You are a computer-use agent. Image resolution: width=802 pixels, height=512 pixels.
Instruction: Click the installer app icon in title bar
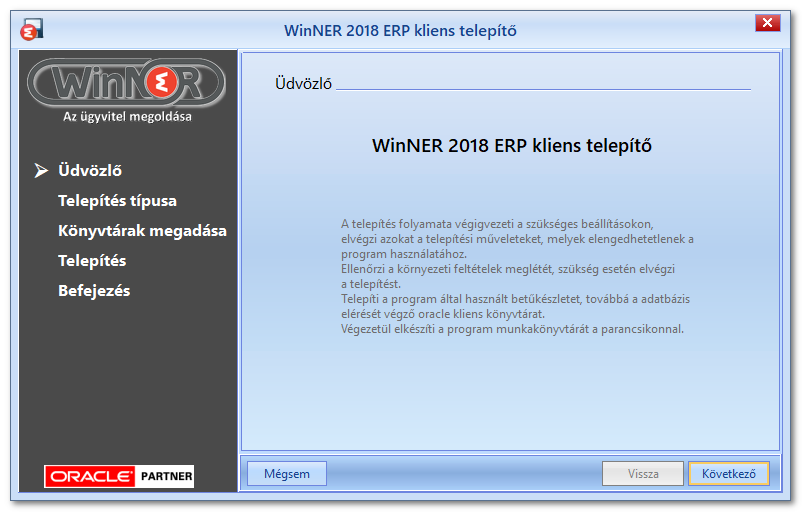tap(32, 29)
